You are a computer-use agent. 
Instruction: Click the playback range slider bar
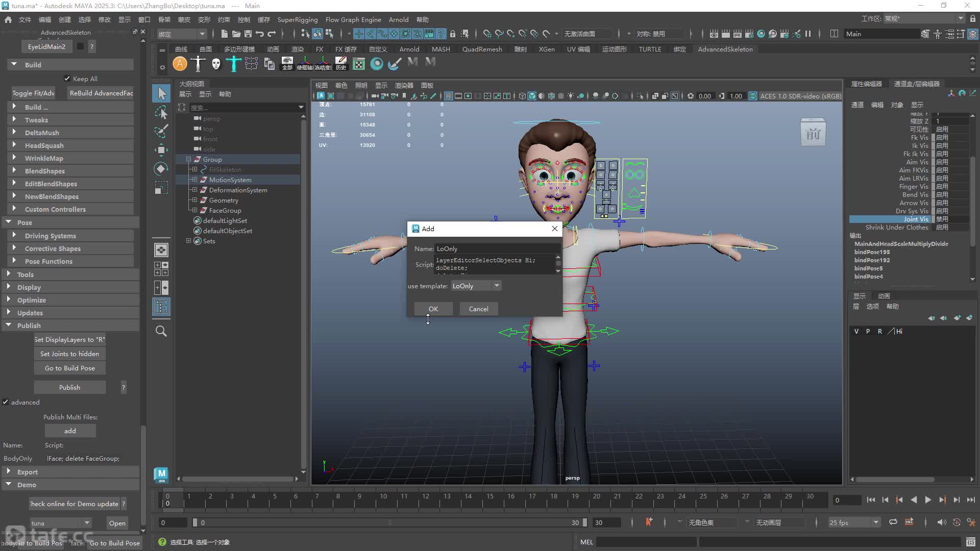click(390, 522)
